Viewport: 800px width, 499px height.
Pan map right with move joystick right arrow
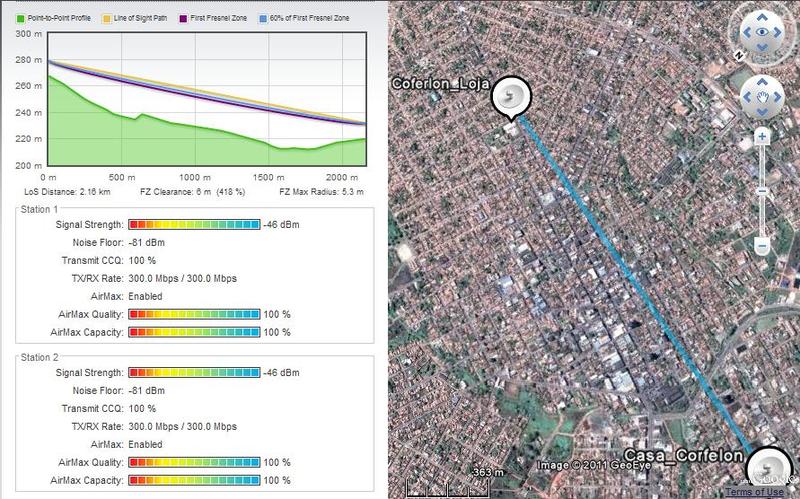pyautogui.click(x=778, y=97)
